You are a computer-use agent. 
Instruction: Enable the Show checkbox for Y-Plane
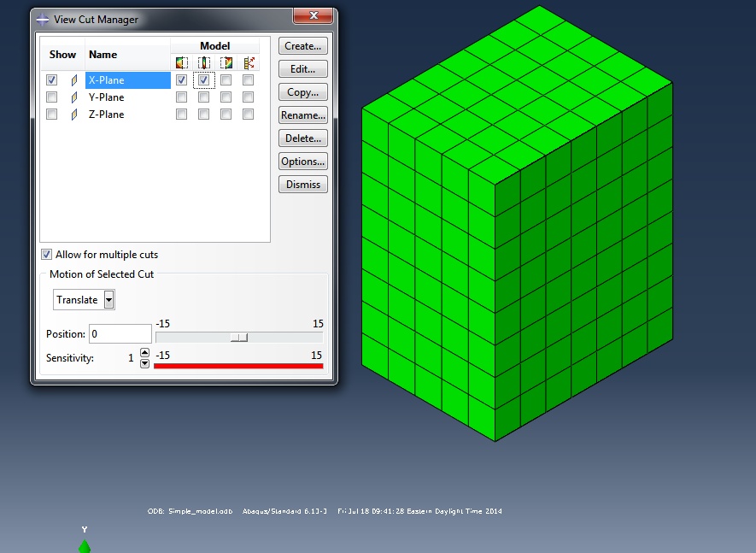(51, 97)
